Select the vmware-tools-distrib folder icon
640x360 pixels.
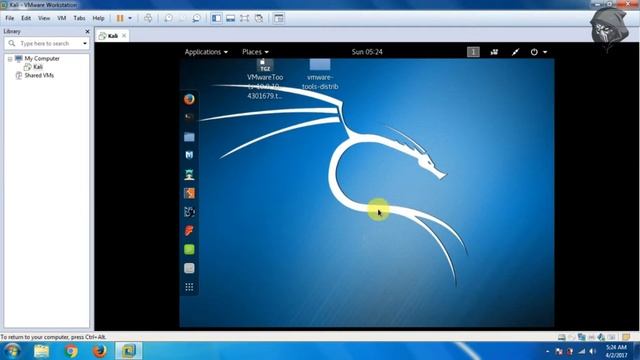(320, 64)
